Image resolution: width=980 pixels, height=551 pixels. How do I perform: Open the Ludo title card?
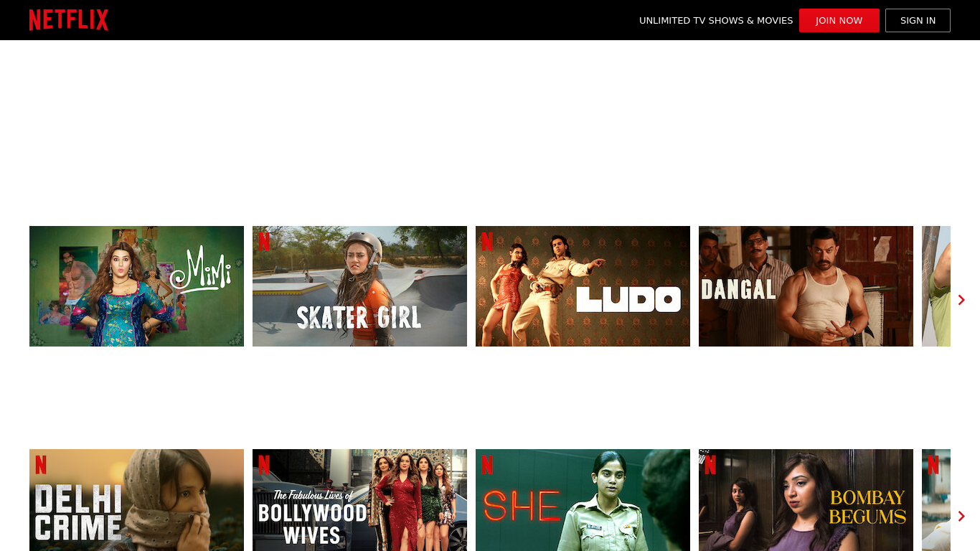(x=583, y=286)
